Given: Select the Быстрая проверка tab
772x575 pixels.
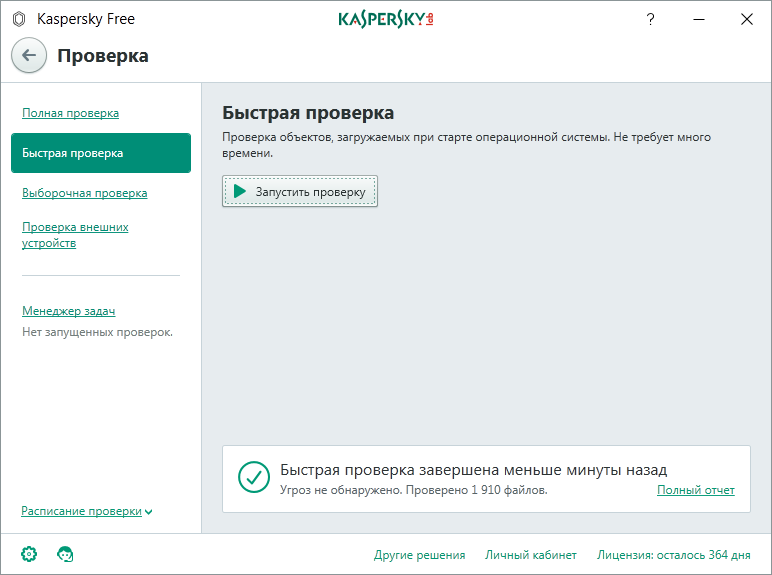Looking at the screenshot, I should (101, 153).
